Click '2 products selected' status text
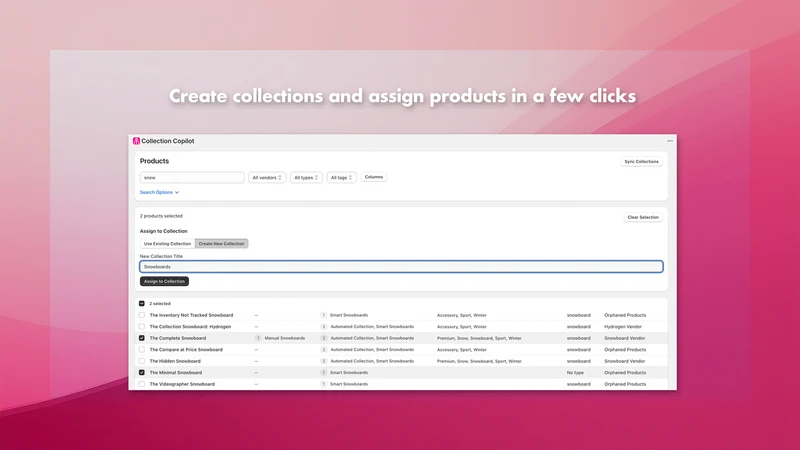Image resolution: width=800 pixels, height=450 pixels. pyautogui.click(x=161, y=216)
